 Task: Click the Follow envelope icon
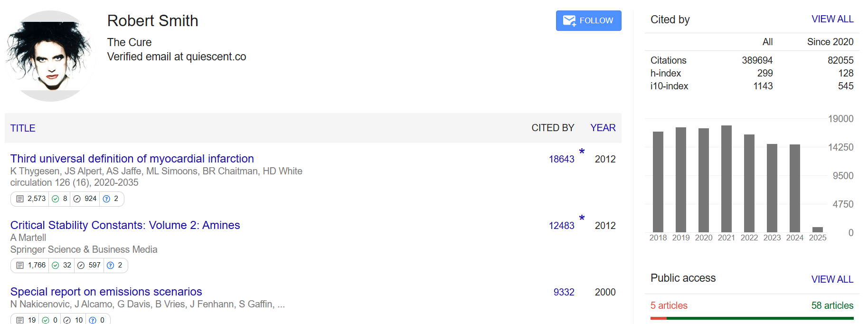pyautogui.click(x=569, y=20)
